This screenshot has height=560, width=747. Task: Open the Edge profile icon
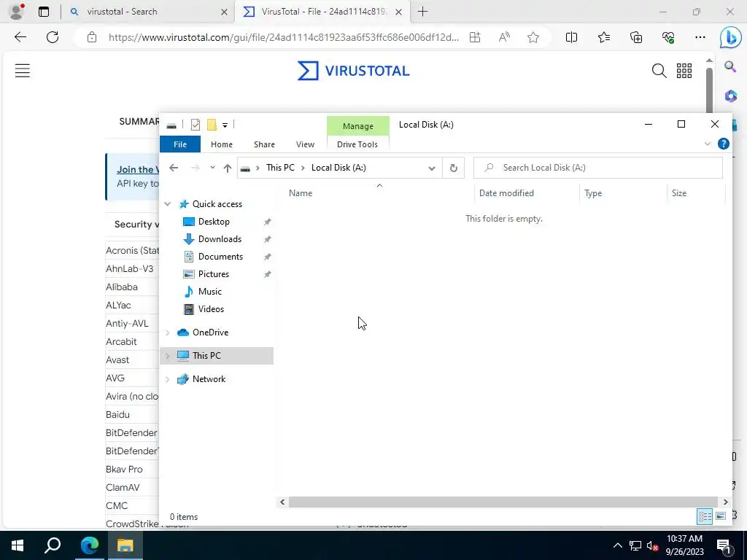pyautogui.click(x=18, y=12)
